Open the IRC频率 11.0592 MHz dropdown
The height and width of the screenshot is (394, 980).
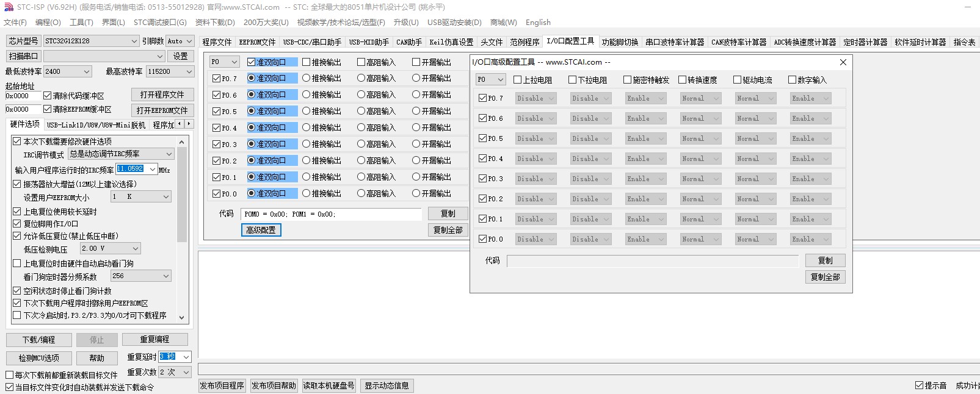152,169
